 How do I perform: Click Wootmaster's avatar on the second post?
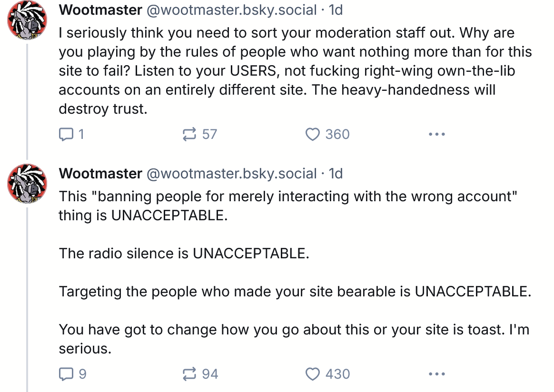click(27, 183)
